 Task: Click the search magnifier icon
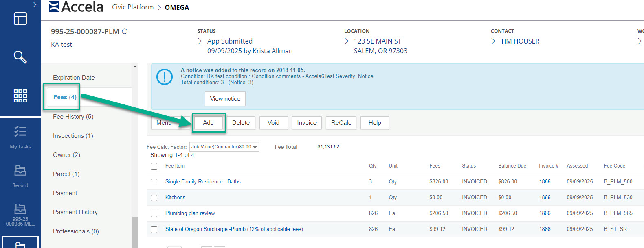[x=20, y=57]
